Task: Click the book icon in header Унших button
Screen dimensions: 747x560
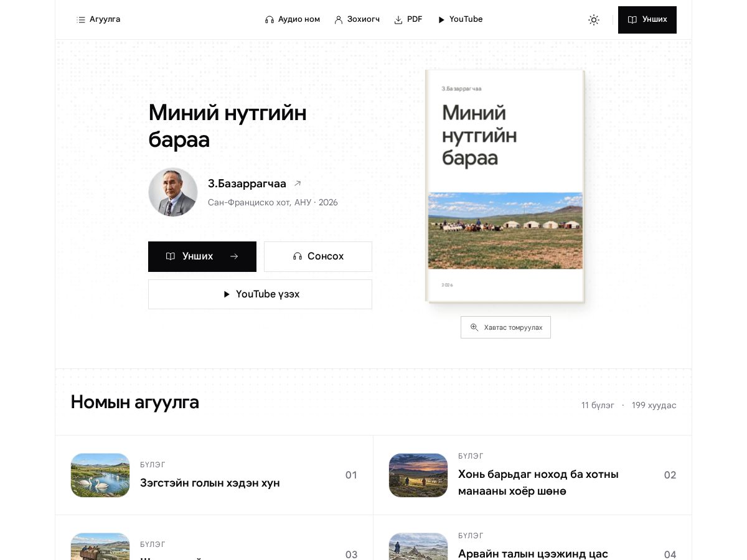Action: click(632, 20)
